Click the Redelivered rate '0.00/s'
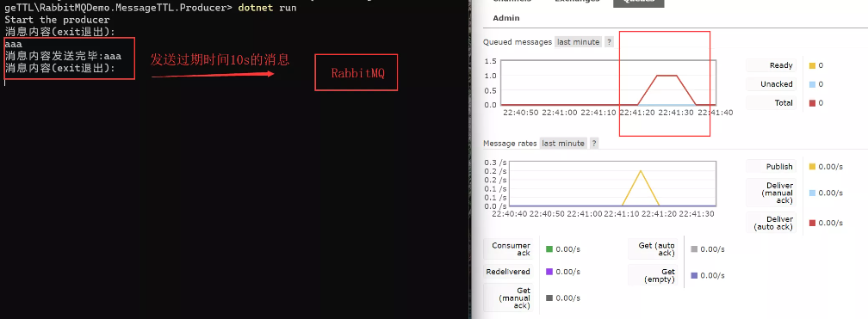 (568, 272)
